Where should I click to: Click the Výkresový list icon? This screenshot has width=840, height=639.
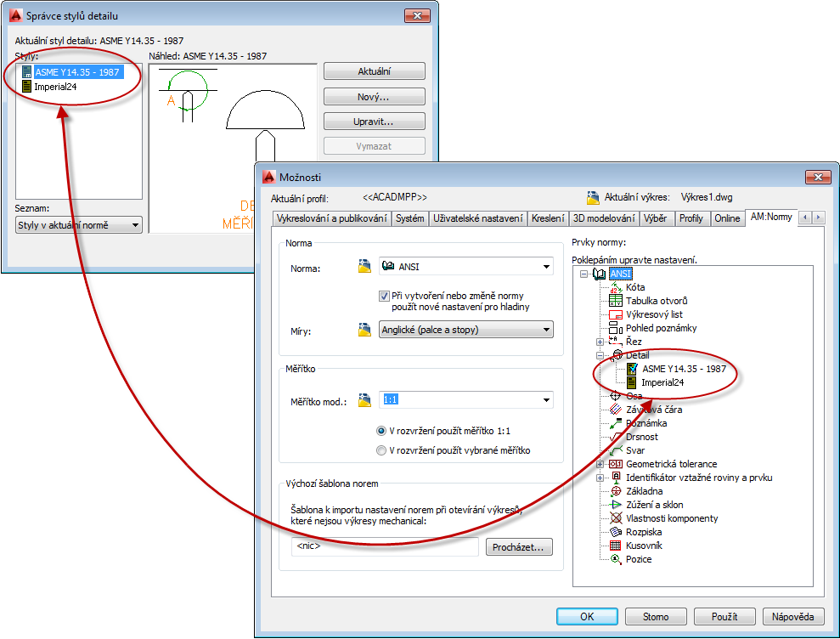tap(616, 314)
